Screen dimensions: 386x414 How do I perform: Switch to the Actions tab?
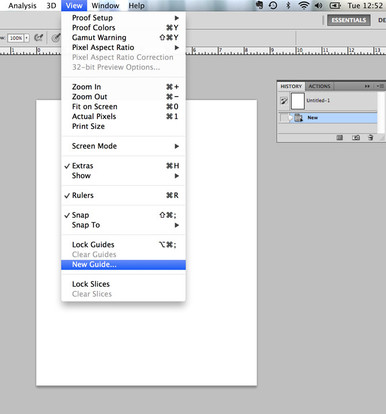tap(319, 86)
